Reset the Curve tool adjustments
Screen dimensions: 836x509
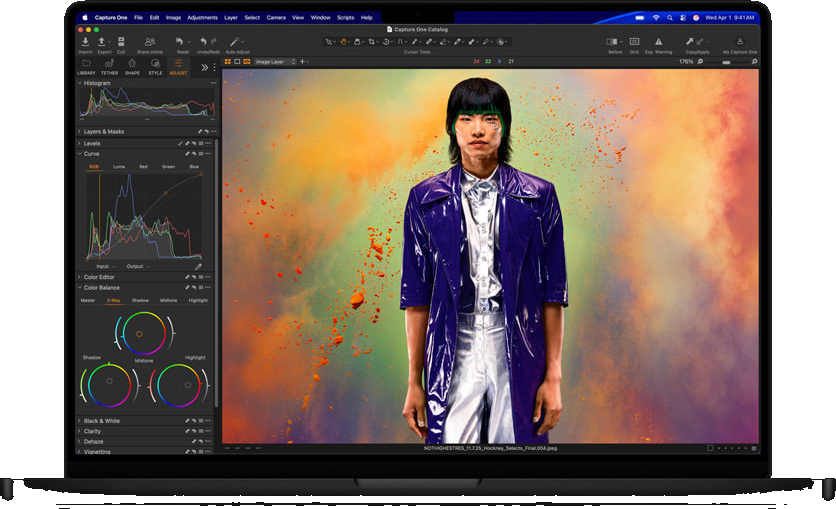click(x=194, y=154)
